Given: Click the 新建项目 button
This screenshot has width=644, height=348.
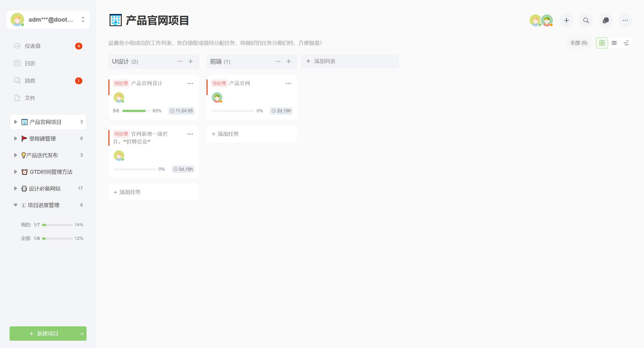Looking at the screenshot, I should [x=44, y=334].
